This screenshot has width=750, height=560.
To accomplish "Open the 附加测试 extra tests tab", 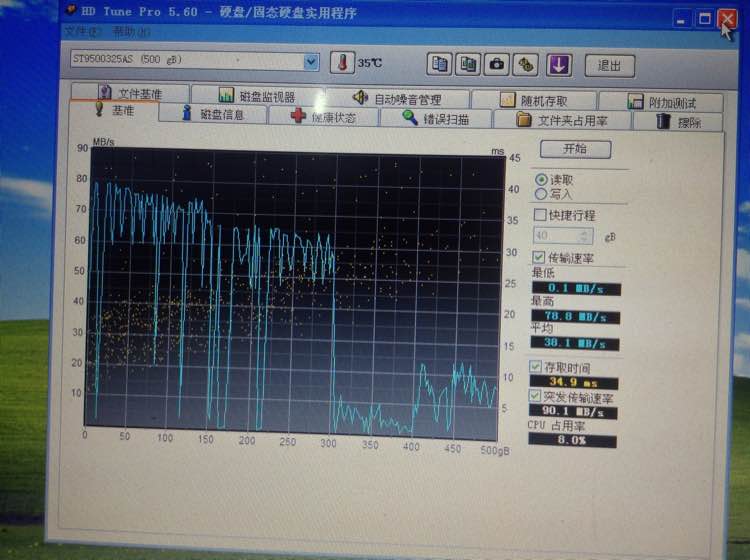I will (x=661, y=102).
